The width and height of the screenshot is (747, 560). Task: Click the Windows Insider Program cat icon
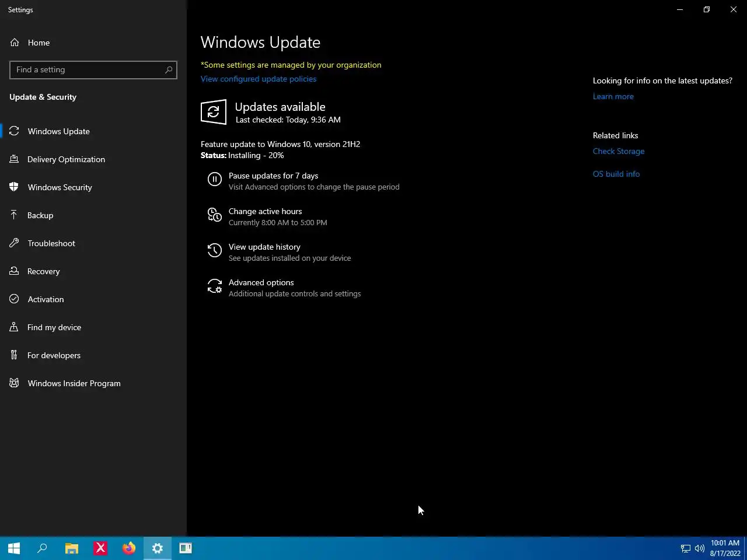[14, 383]
